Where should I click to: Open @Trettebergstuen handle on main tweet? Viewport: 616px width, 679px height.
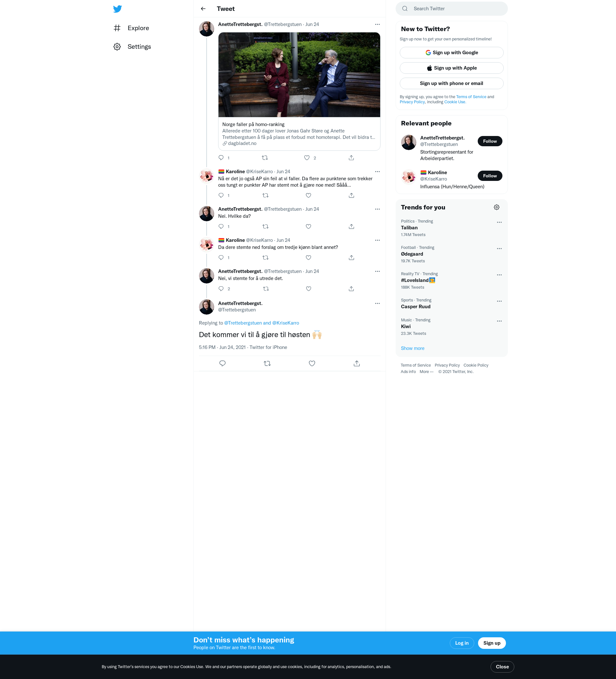237,310
